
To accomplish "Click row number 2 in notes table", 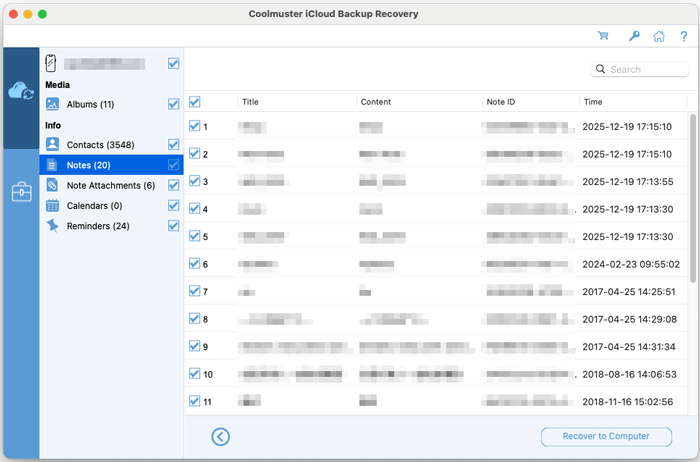I will [436, 154].
